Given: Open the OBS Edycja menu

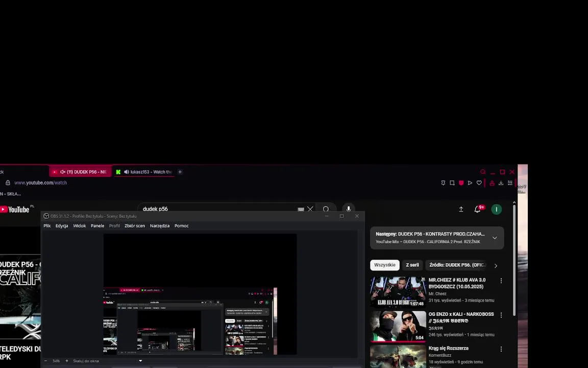Looking at the screenshot, I should point(62,226).
